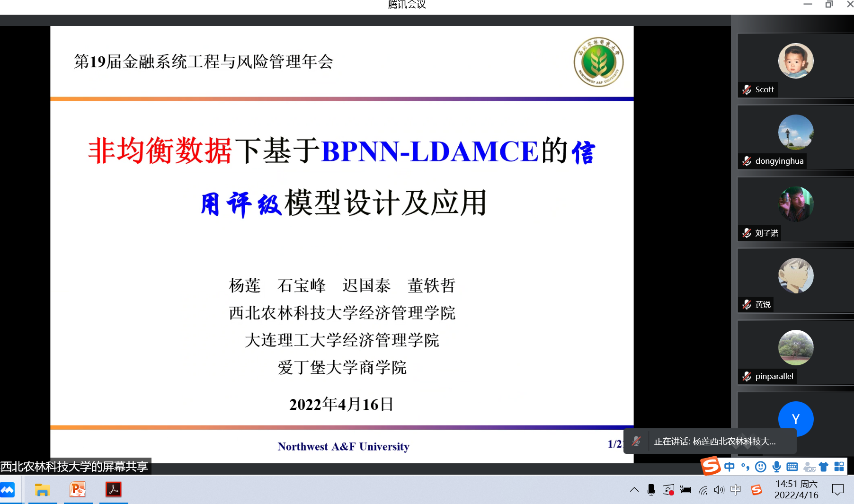Click the 西北农林科技大学的屏幕共享 label

tap(74, 466)
